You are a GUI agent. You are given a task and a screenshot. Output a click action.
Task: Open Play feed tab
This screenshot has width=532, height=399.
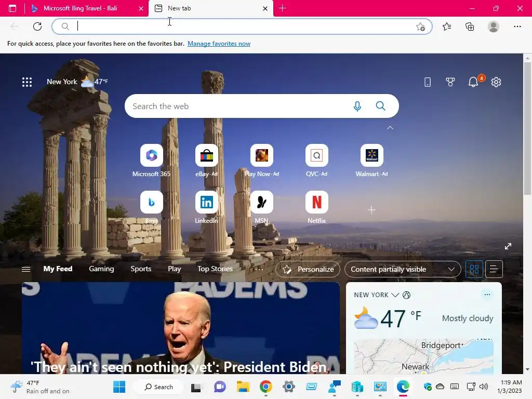click(175, 269)
